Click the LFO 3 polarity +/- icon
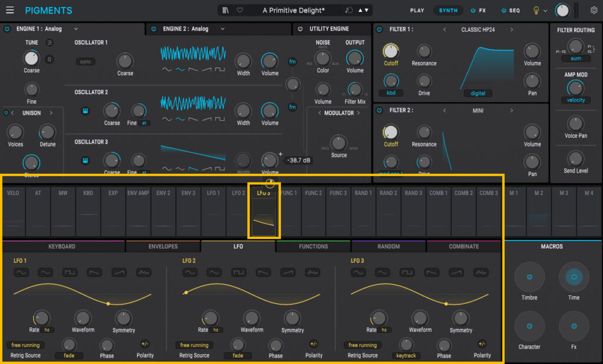Viewport: 603px width, 364px height. [482, 344]
